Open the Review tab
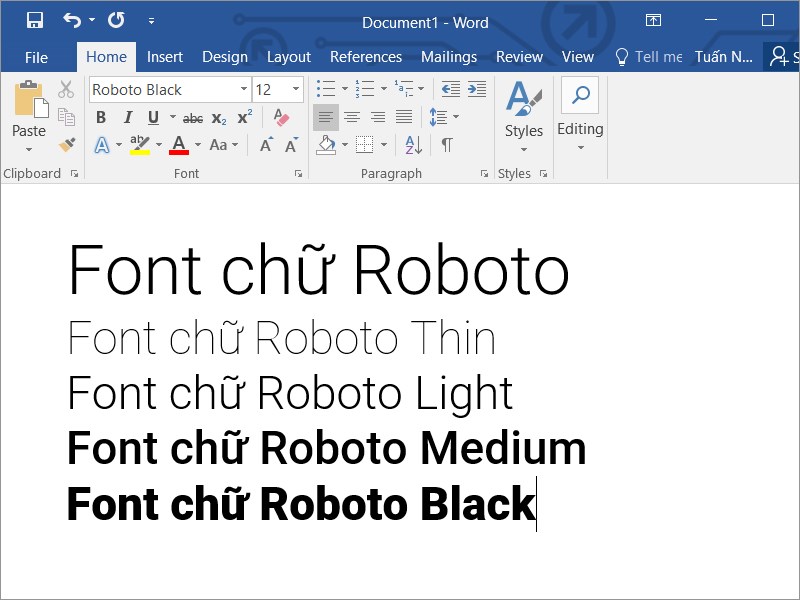800x600 pixels. pyautogui.click(x=519, y=57)
